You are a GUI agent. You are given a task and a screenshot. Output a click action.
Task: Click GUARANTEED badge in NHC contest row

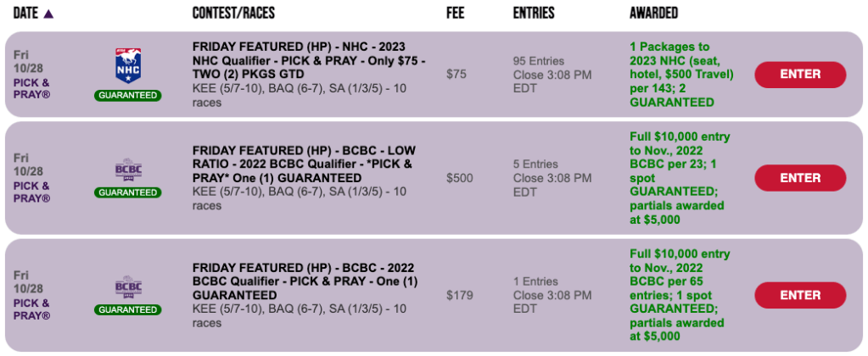coord(127,95)
